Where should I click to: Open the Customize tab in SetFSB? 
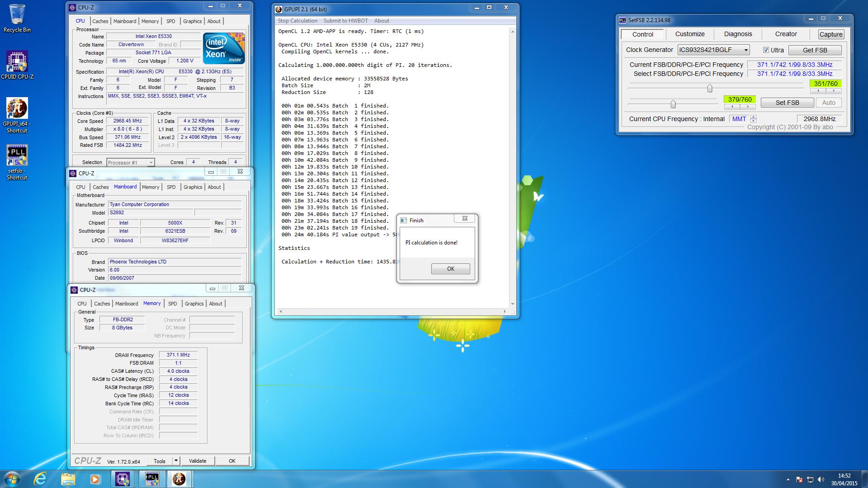[690, 34]
